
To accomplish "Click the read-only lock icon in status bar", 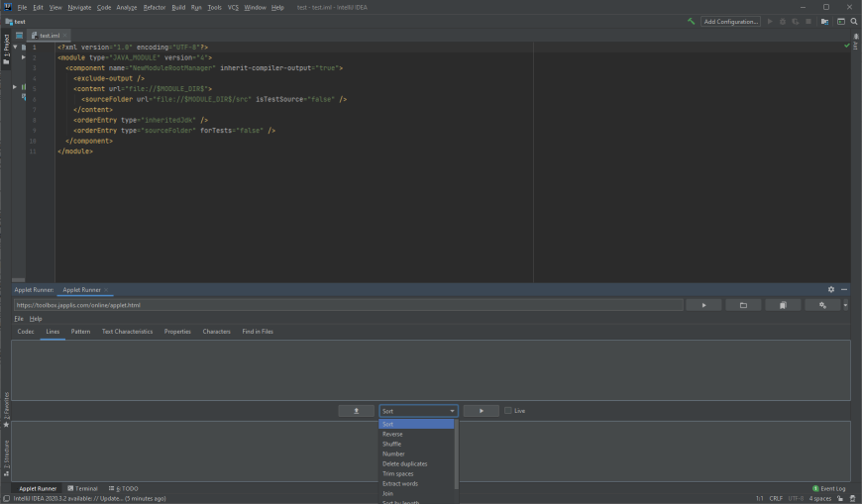I will (840, 498).
